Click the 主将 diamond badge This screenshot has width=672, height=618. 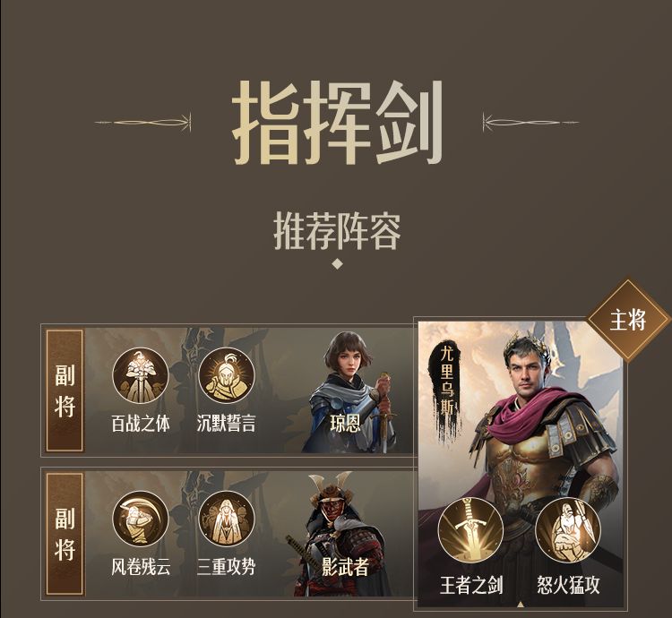[628, 321]
